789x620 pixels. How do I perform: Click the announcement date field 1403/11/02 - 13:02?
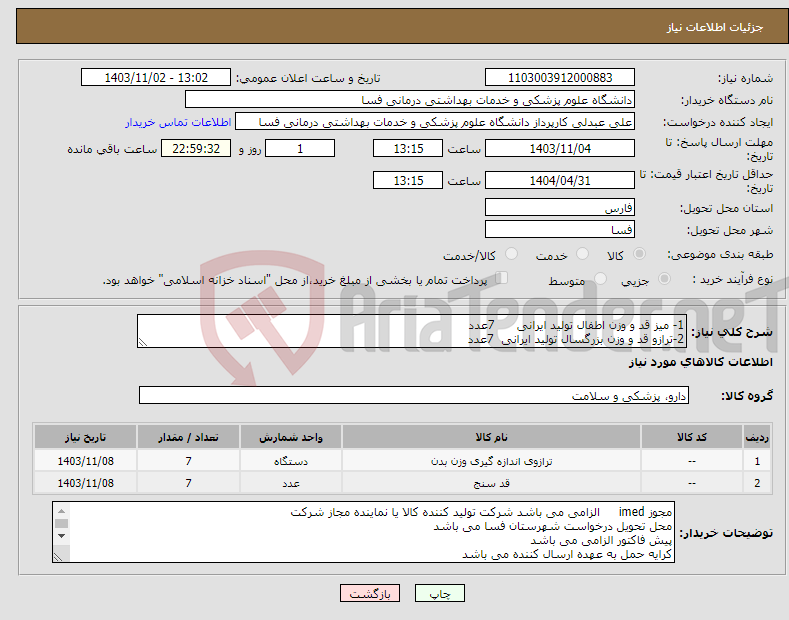[x=156, y=78]
